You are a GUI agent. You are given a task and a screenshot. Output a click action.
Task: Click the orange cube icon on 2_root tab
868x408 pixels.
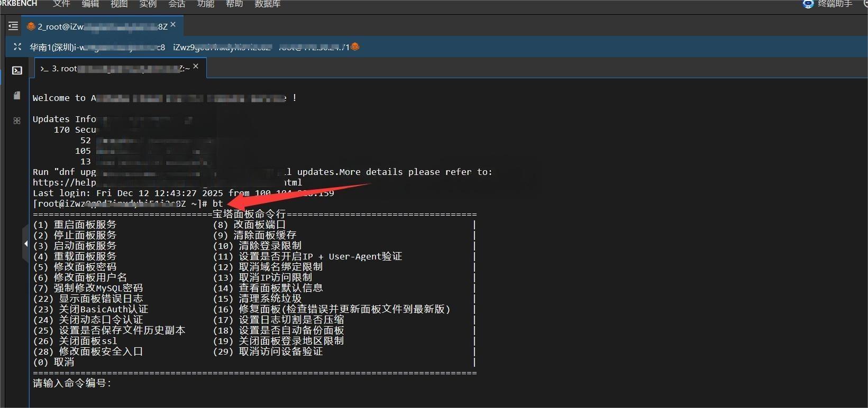tap(31, 26)
